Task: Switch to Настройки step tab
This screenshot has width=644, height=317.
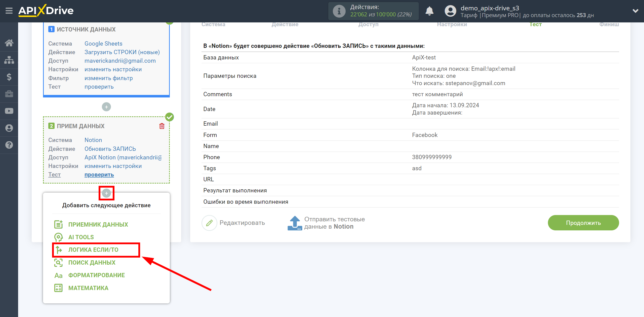Action: pos(452,24)
